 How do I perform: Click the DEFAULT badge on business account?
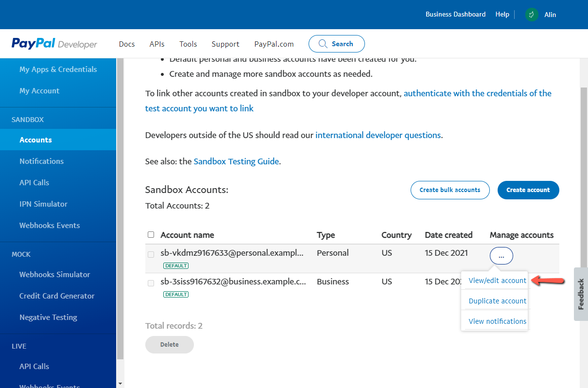point(176,295)
